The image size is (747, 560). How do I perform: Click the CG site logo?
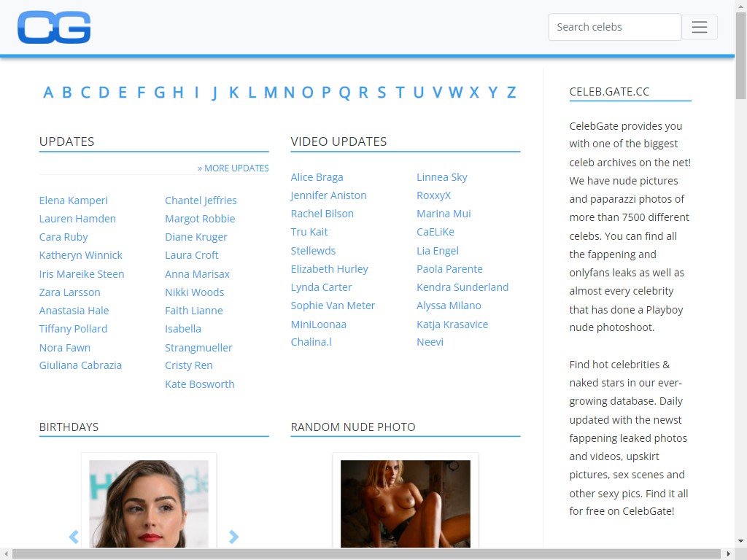(x=54, y=28)
